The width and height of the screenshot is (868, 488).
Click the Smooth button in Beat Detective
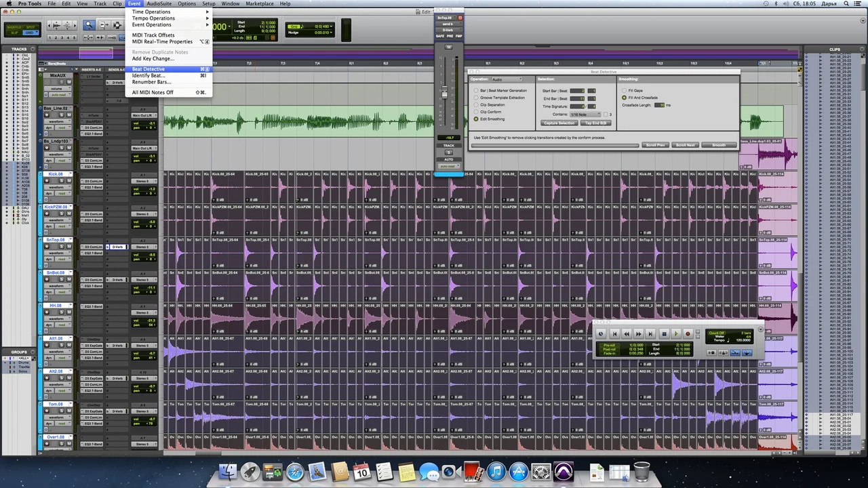tap(719, 145)
